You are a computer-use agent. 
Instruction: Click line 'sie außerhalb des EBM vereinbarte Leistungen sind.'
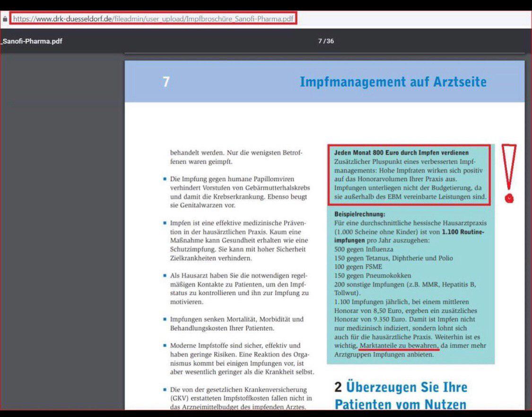(410, 197)
